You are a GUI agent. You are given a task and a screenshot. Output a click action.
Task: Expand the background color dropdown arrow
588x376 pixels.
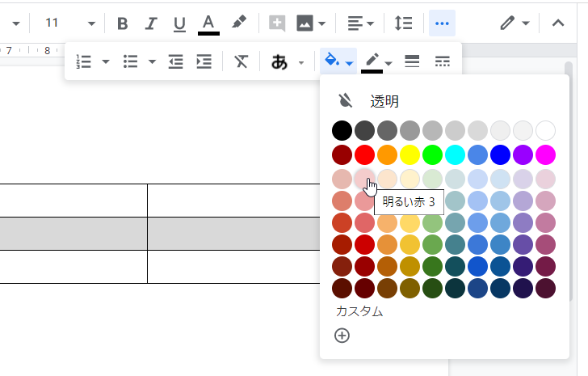(349, 63)
